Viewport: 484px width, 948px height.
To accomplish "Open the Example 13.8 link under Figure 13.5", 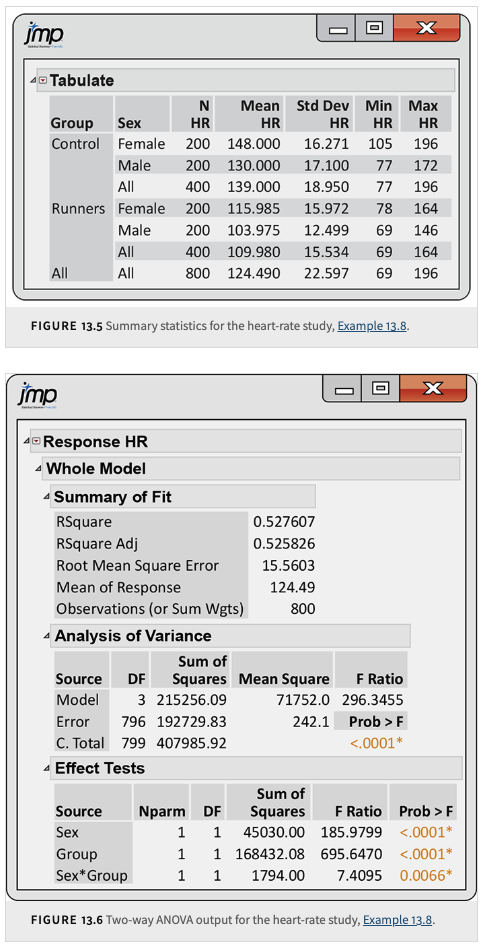I will tap(373, 326).
